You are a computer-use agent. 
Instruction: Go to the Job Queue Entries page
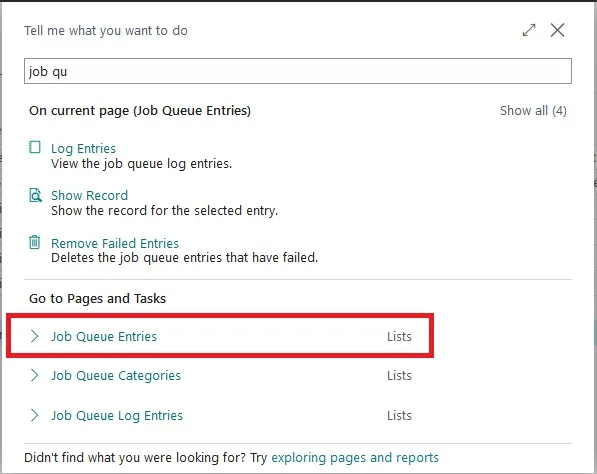pyautogui.click(x=104, y=337)
